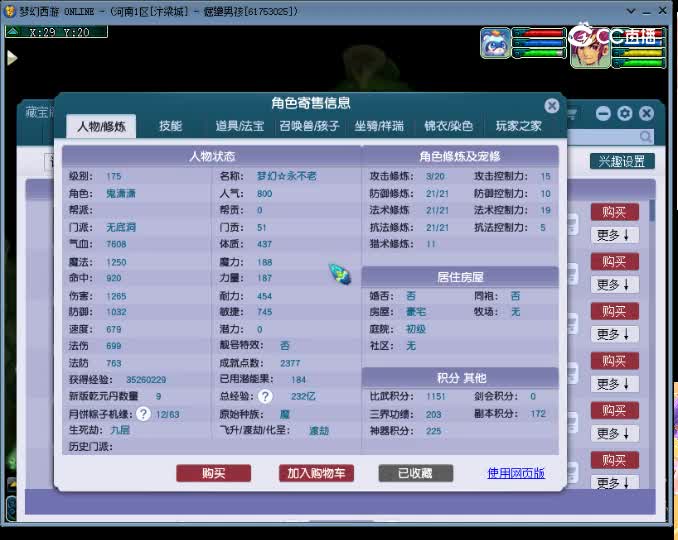Click the 比武积分 value 1151
This screenshot has height=540, width=678.
(435, 396)
